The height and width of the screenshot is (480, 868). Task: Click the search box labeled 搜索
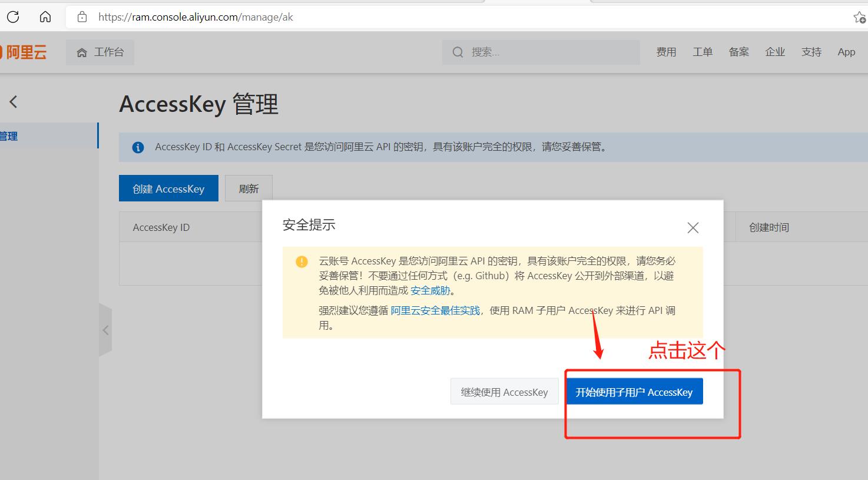click(541, 52)
